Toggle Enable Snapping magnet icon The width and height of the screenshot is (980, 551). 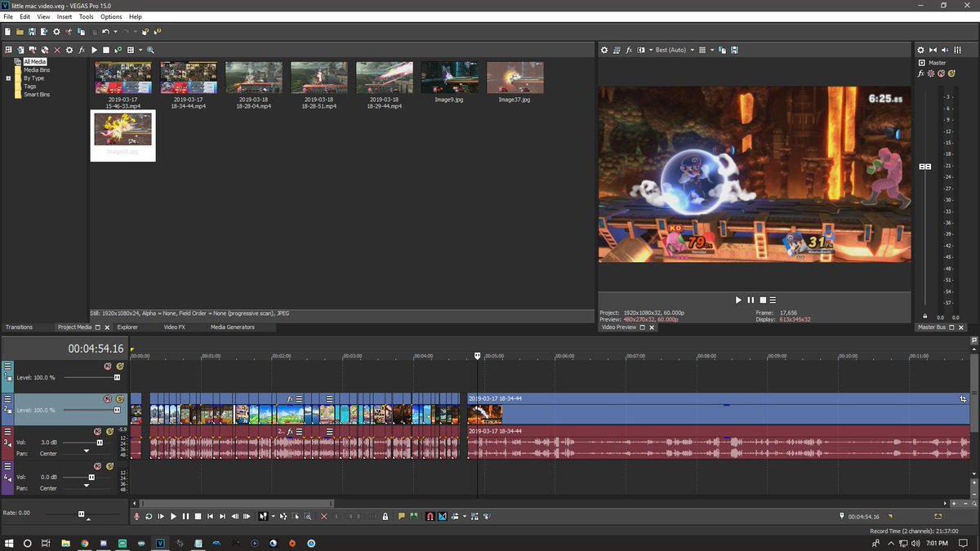430,517
